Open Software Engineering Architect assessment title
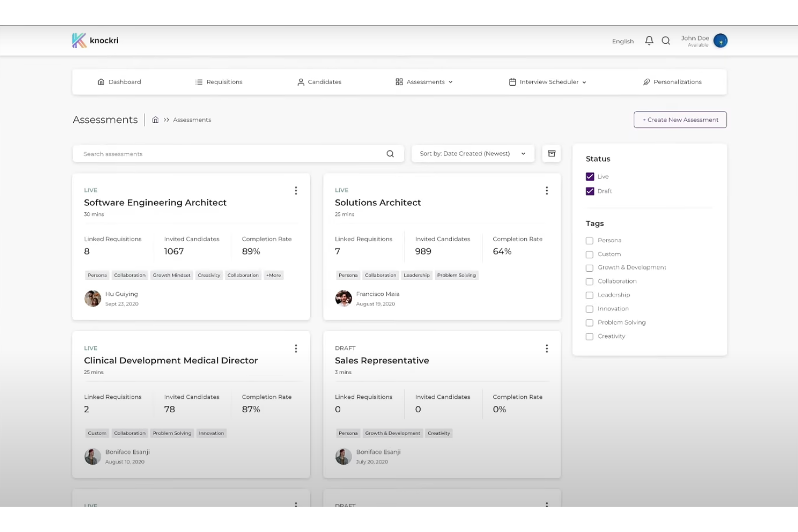 (x=155, y=203)
